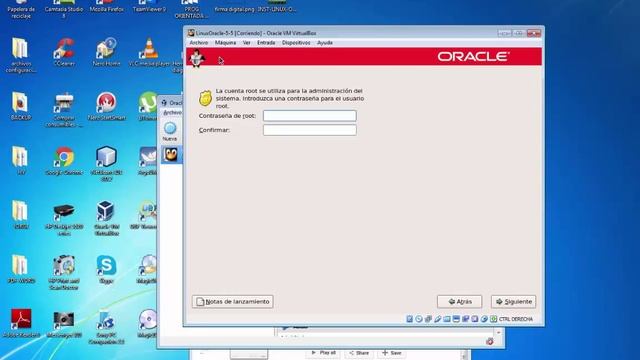Click the display status icon
640x360 pixels.
456,319
